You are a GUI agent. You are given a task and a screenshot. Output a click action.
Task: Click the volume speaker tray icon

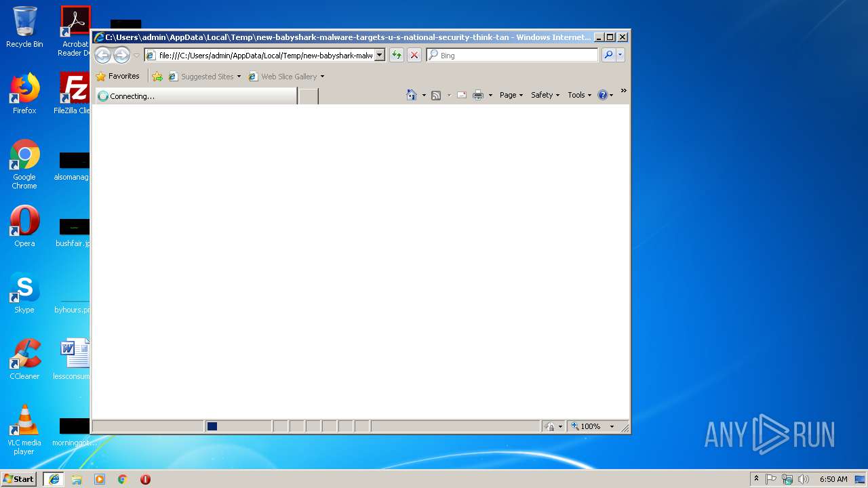coord(804,479)
